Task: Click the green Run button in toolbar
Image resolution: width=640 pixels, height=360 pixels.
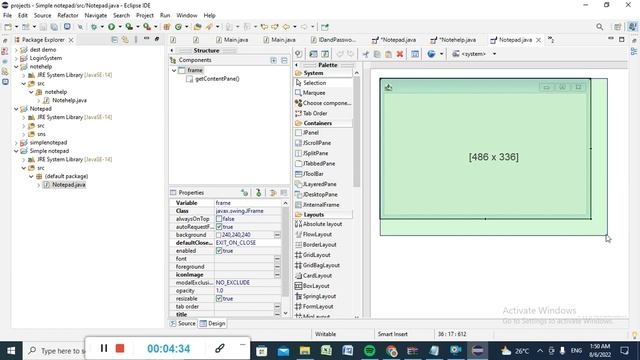Action: click(111, 27)
